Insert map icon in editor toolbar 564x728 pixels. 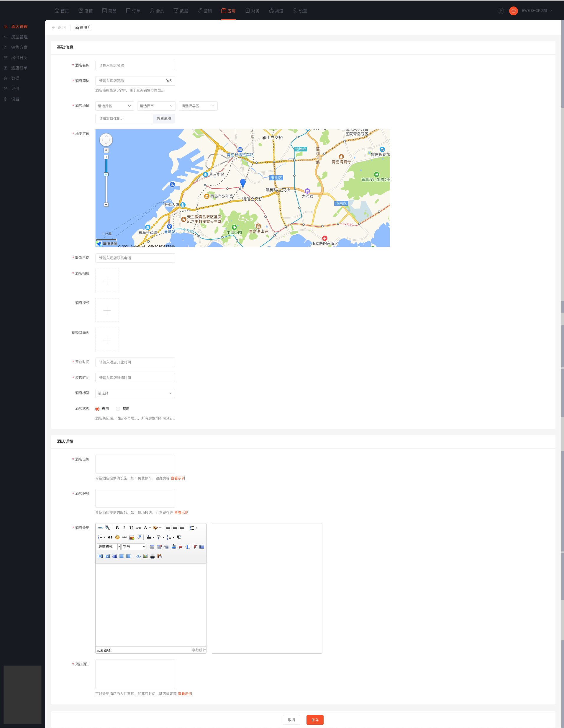tap(145, 556)
